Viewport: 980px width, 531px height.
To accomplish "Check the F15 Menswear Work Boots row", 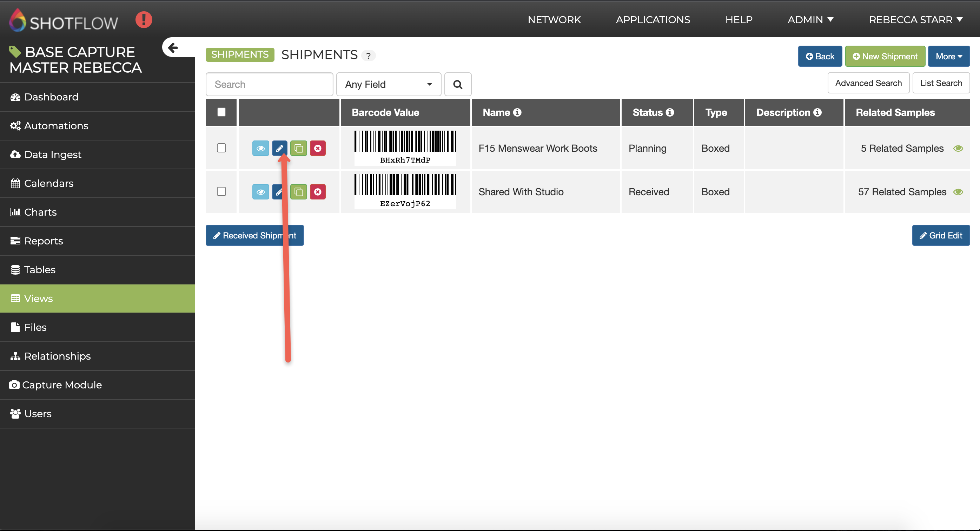I will [221, 148].
